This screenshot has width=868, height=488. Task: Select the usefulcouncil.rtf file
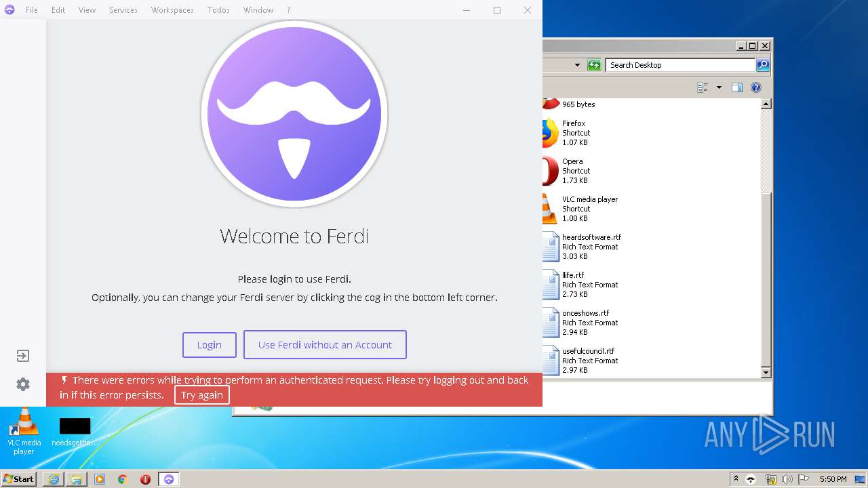tap(579, 361)
